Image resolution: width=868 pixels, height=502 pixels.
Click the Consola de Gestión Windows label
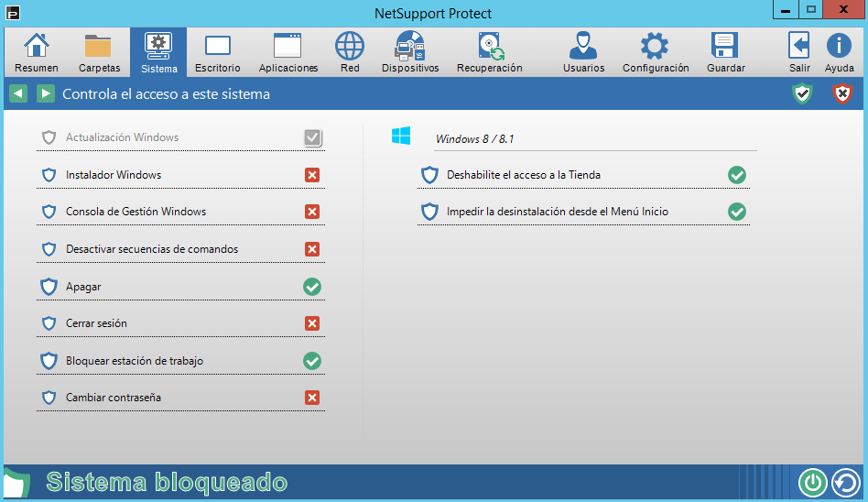pos(136,212)
